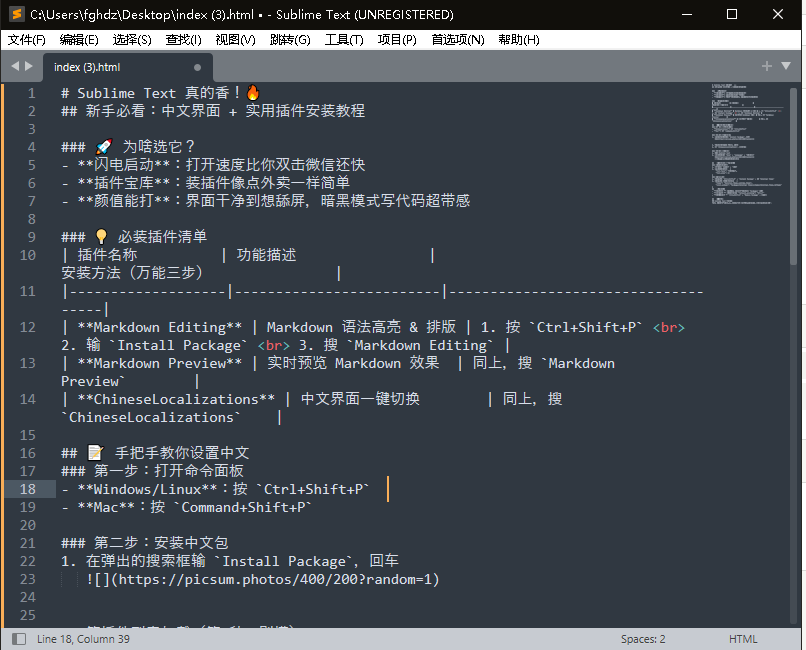Open the 选择(S) menu
This screenshot has height=650, width=806.
[x=132, y=40]
